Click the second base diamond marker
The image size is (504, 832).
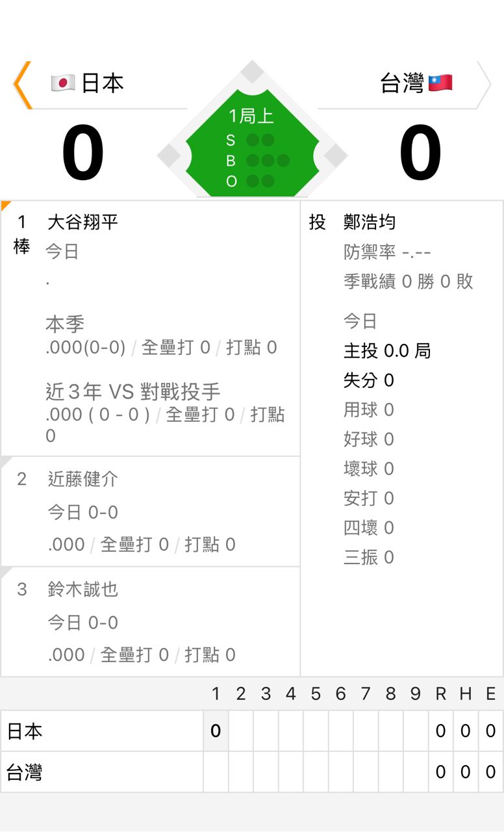point(252,71)
